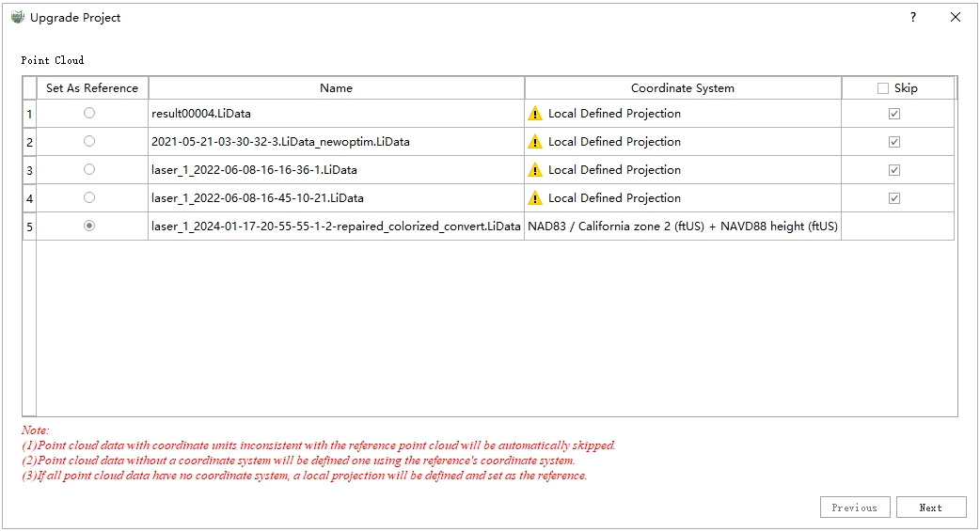Image resolution: width=980 pixels, height=531 pixels.
Task: Click the laser_1_2024-01-17-20-55-55-1-2-repaired_colorized_convert.LiData cell
Action: click(337, 226)
